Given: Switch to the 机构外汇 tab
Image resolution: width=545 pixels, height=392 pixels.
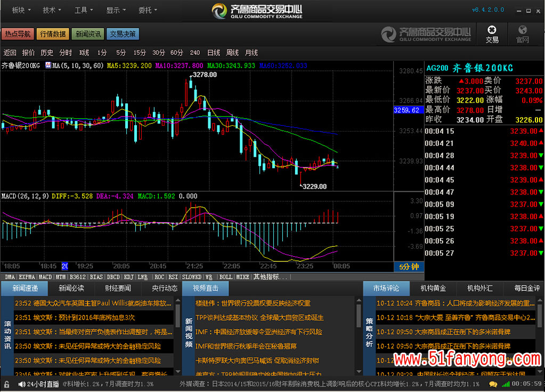Looking at the screenshot, I should [479, 289].
